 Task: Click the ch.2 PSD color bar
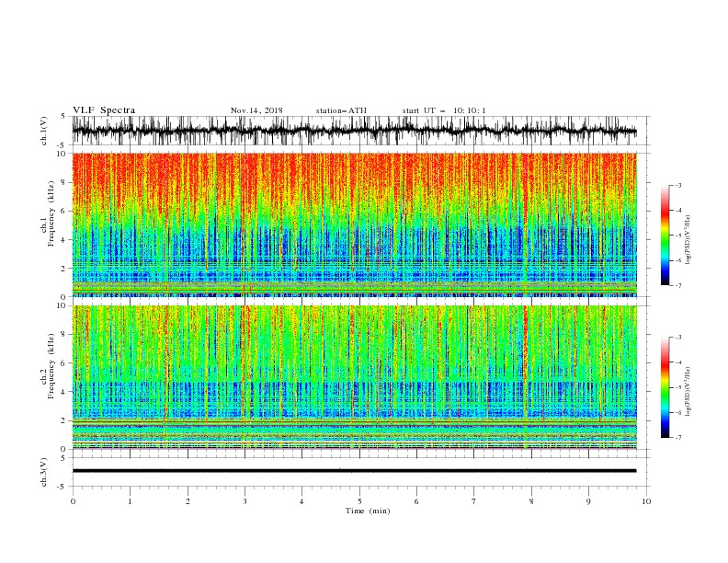tap(665, 387)
